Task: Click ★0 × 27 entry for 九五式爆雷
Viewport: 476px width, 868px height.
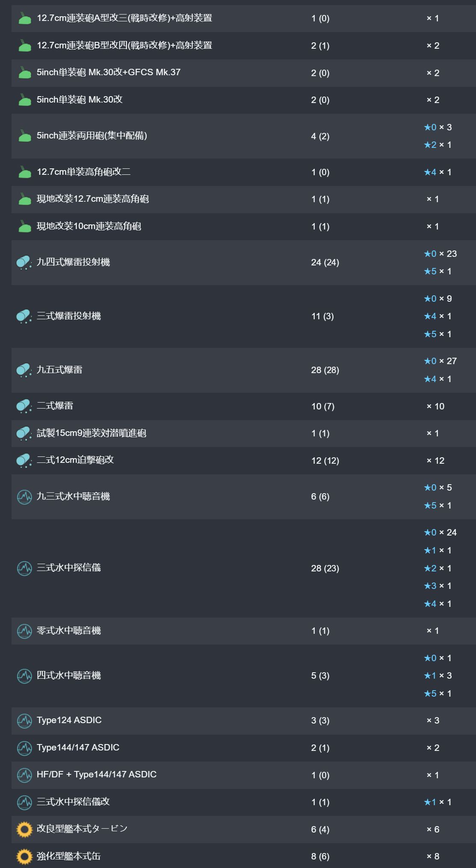Action: pyautogui.click(x=440, y=361)
